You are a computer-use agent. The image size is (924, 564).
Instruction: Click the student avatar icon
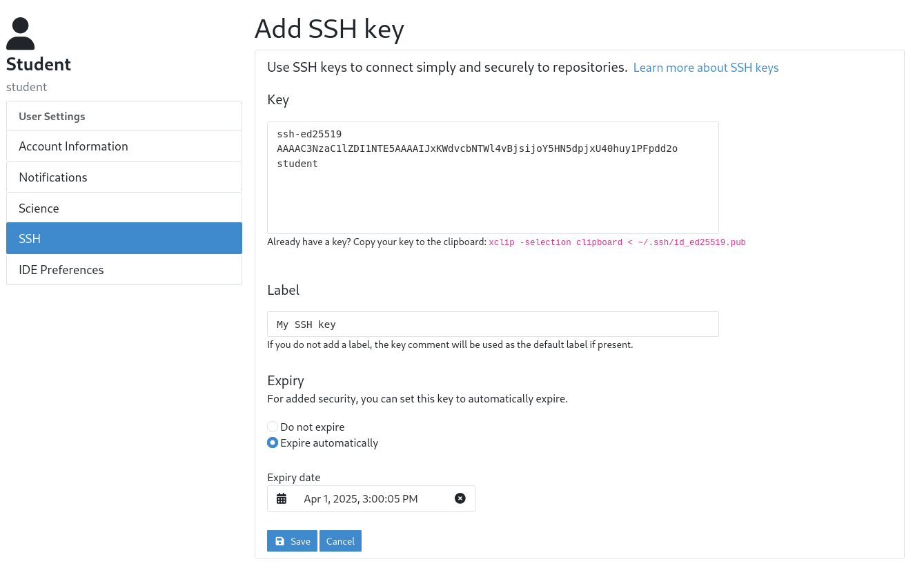pyautogui.click(x=20, y=32)
